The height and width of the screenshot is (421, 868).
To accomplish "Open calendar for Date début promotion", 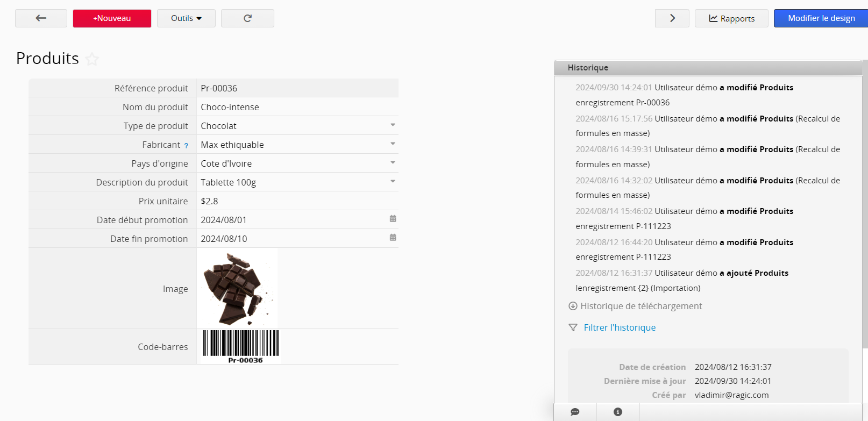I will [393, 219].
